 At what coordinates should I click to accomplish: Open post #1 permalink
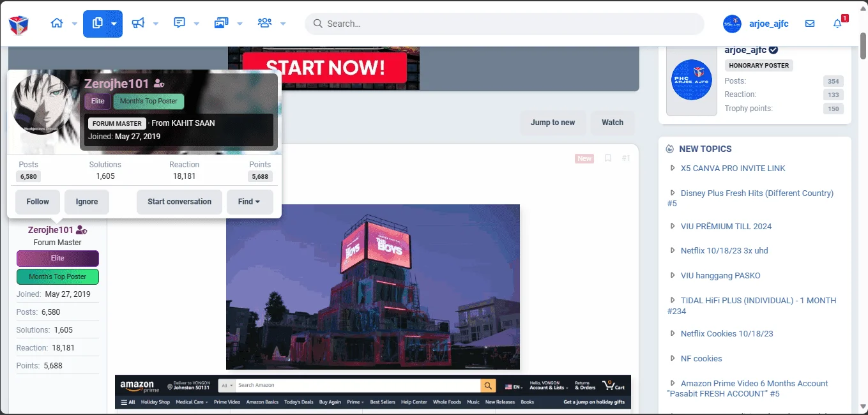click(x=626, y=158)
